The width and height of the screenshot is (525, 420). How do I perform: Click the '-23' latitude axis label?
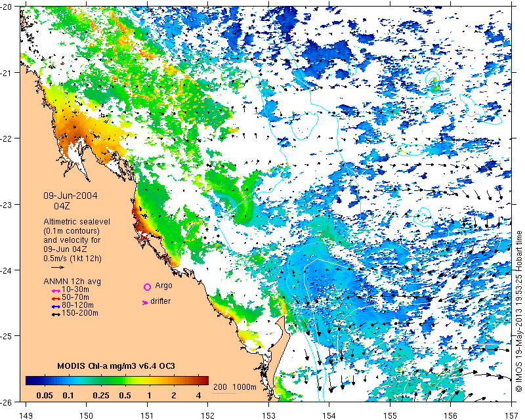[6, 204]
